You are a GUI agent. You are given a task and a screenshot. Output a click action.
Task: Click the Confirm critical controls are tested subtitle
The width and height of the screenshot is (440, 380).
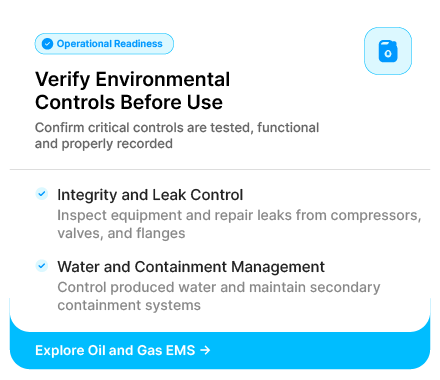point(177,136)
